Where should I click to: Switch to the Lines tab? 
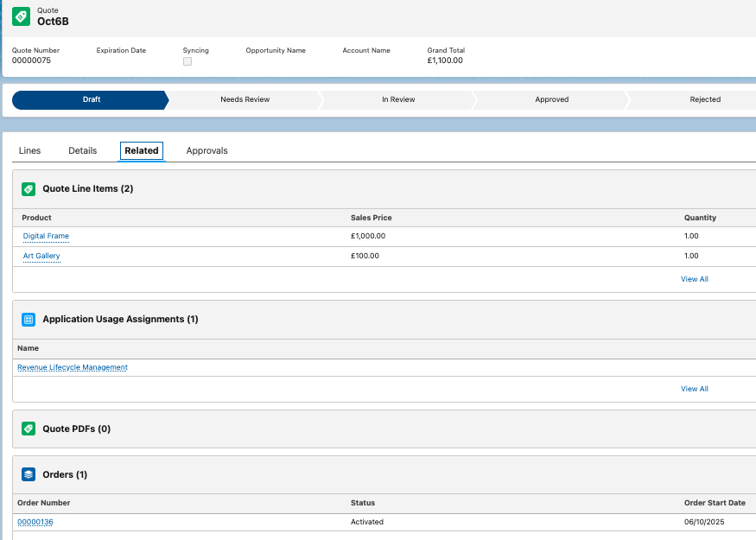coord(29,150)
